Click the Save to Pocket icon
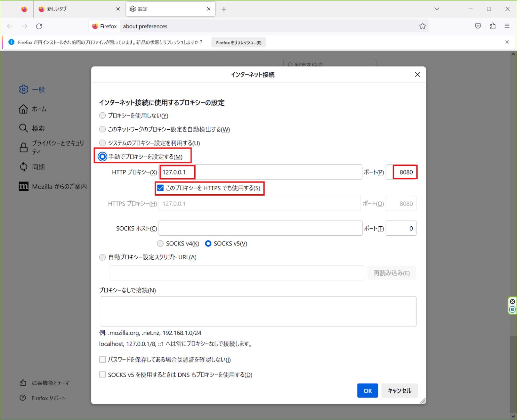The width and height of the screenshot is (517, 420). coord(478,26)
